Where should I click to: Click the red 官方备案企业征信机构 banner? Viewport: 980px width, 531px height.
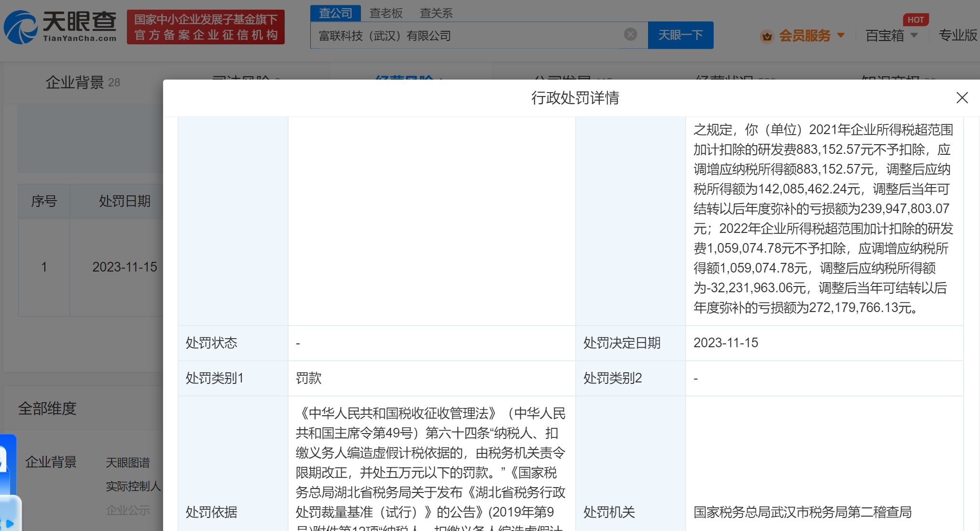click(x=206, y=27)
